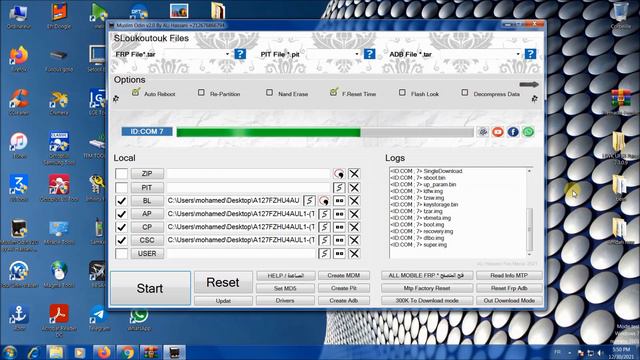The height and width of the screenshot is (360, 640).
Task: Click the USER file browse button
Action: tap(147, 253)
